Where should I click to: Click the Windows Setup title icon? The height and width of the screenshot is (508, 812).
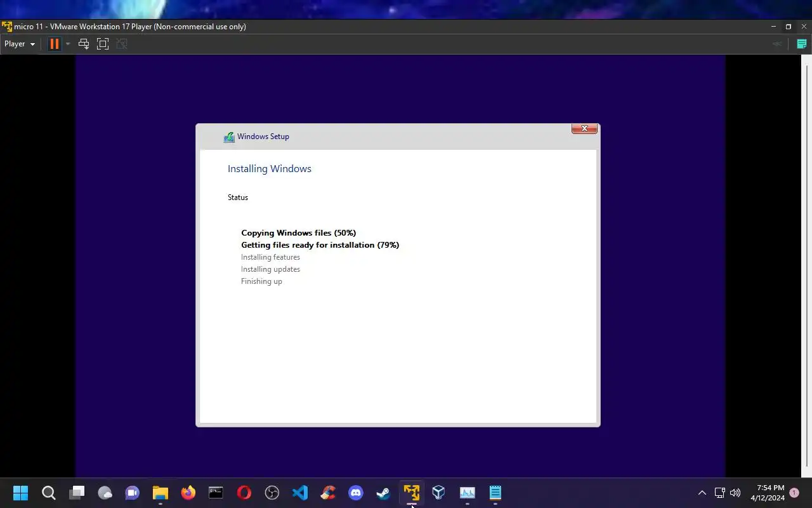tap(229, 137)
